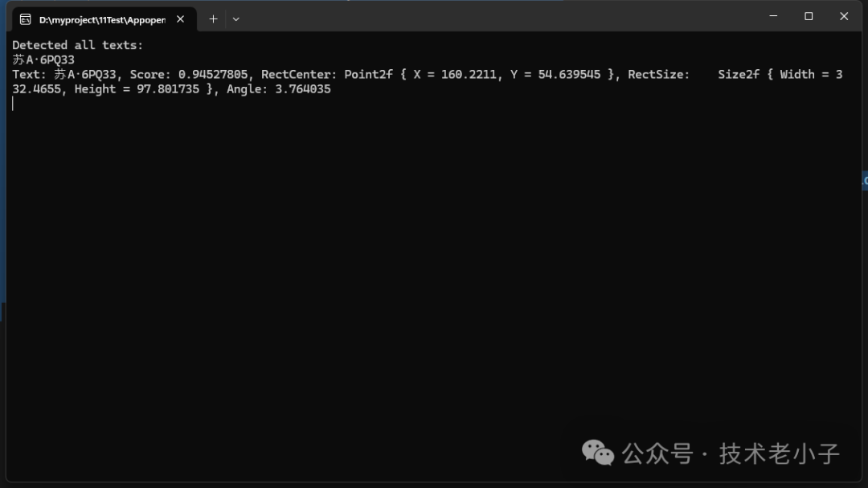Click the standalone 苏A·6PQ33 plate line
The height and width of the screenshot is (488, 868).
click(x=43, y=59)
